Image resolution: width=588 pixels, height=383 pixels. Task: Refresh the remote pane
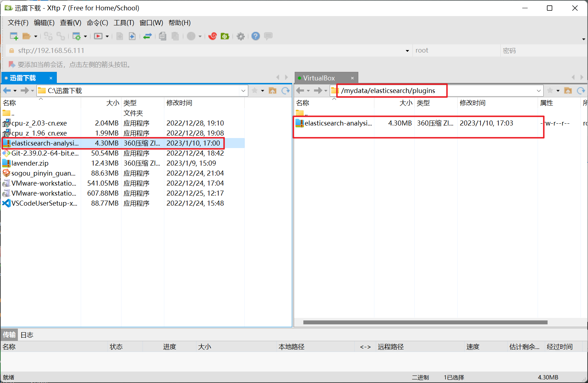pyautogui.click(x=581, y=90)
